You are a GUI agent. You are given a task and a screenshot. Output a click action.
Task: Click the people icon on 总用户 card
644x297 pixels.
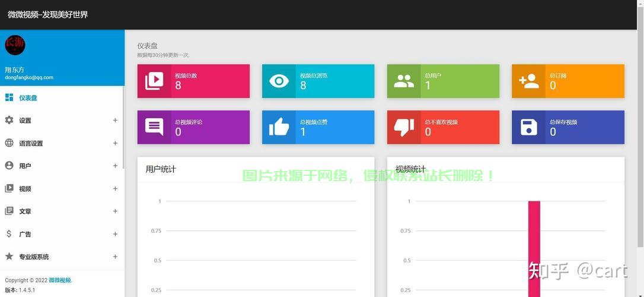click(404, 81)
